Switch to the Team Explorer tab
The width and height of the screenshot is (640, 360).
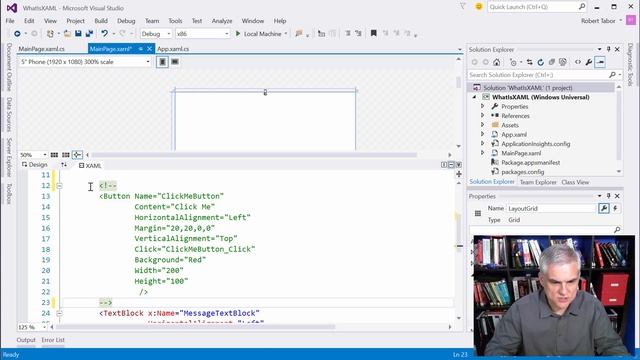(x=538, y=182)
